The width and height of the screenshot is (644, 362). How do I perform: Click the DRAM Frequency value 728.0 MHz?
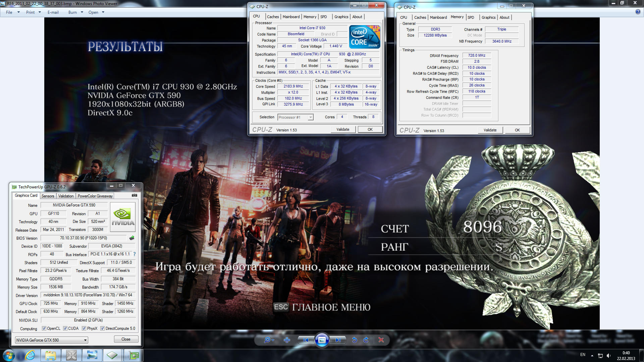(477, 56)
